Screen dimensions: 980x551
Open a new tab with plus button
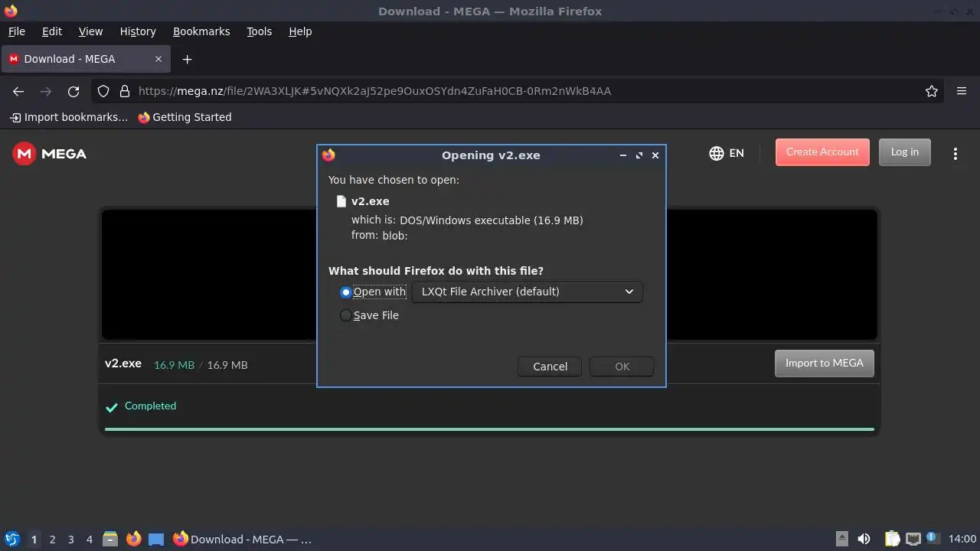tap(187, 59)
